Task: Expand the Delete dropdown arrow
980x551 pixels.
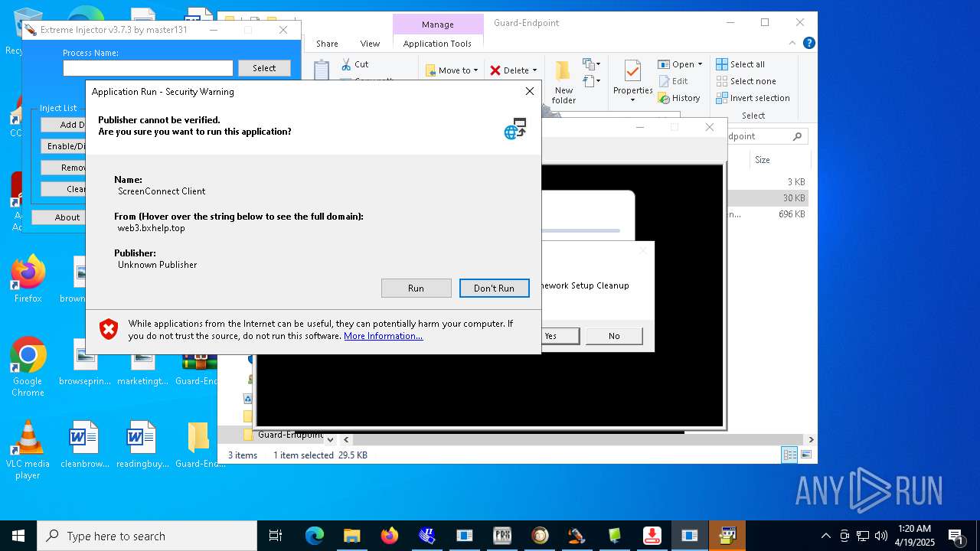Action: [x=534, y=70]
